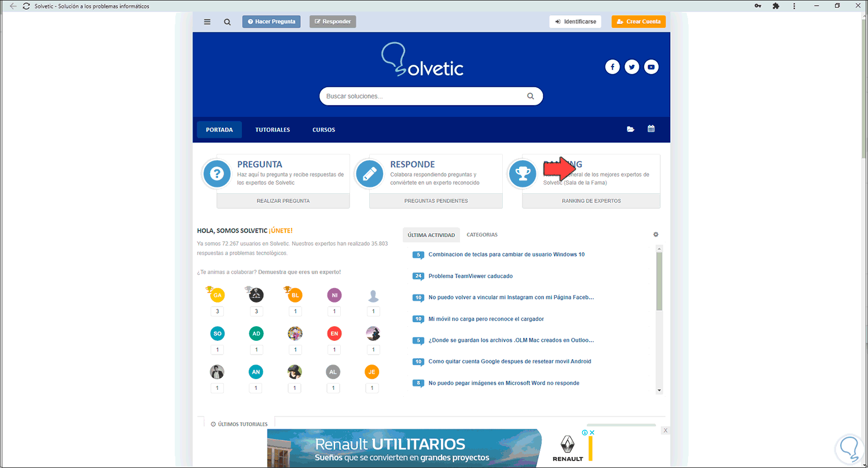This screenshot has height=468, width=868.
Task: Click the key icon in the browser title bar
Action: (759, 6)
